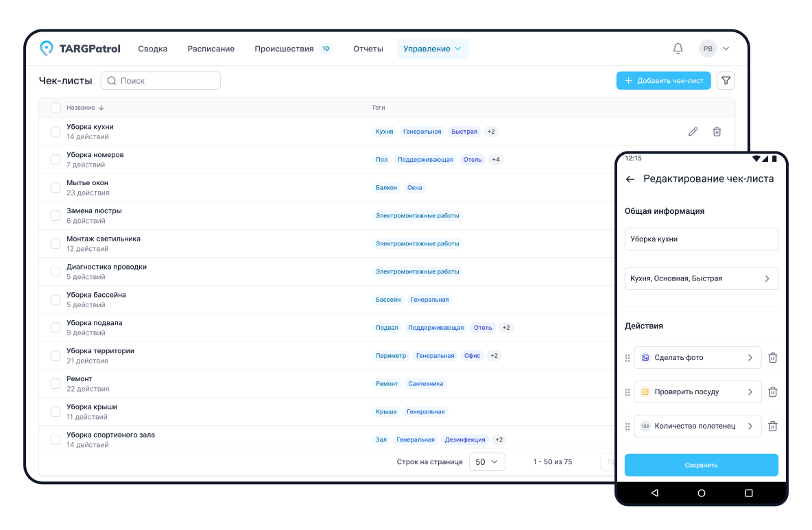812x530 pixels.
Task: Expand rows per page dropdown showing 50
Action: [x=487, y=462]
